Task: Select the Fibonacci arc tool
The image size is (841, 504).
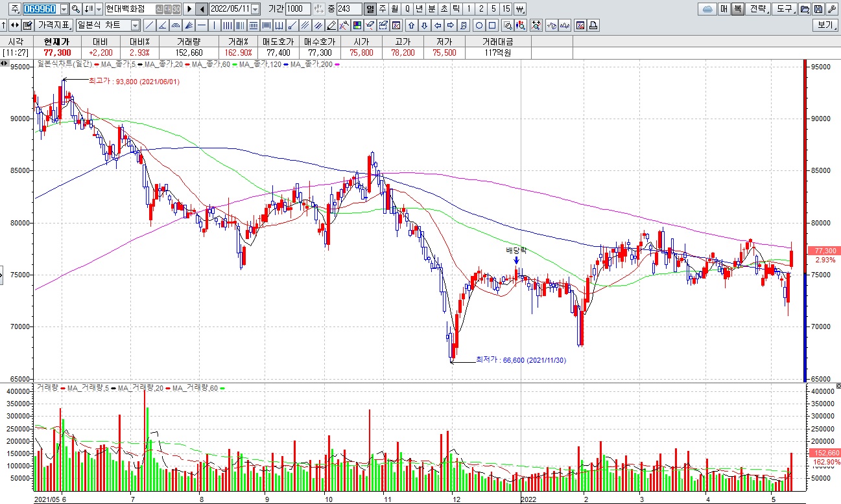Action: [175, 25]
